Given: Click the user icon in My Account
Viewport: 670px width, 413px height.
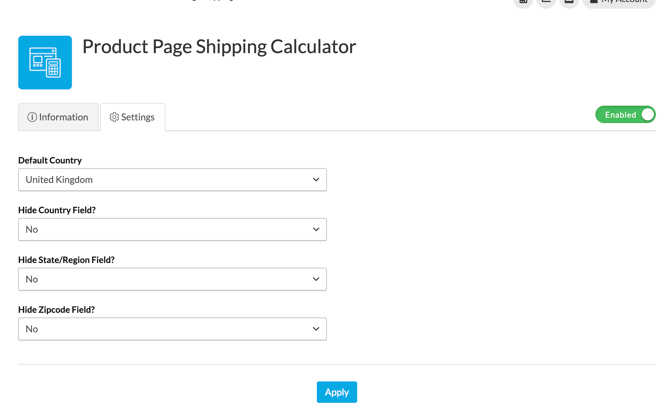Looking at the screenshot, I should click(x=594, y=2).
